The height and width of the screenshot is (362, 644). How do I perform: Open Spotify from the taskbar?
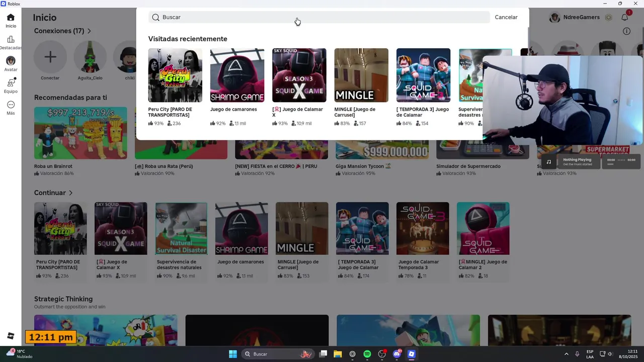pyautogui.click(x=367, y=354)
